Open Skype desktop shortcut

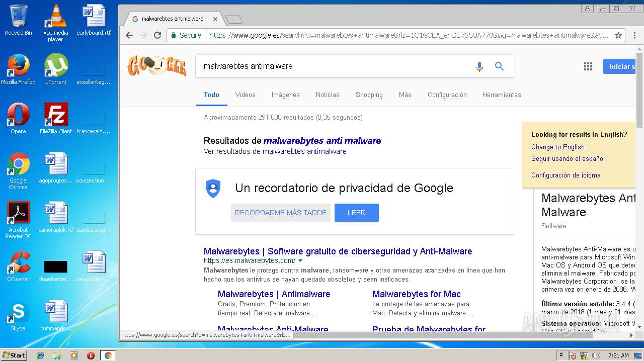[x=18, y=316]
